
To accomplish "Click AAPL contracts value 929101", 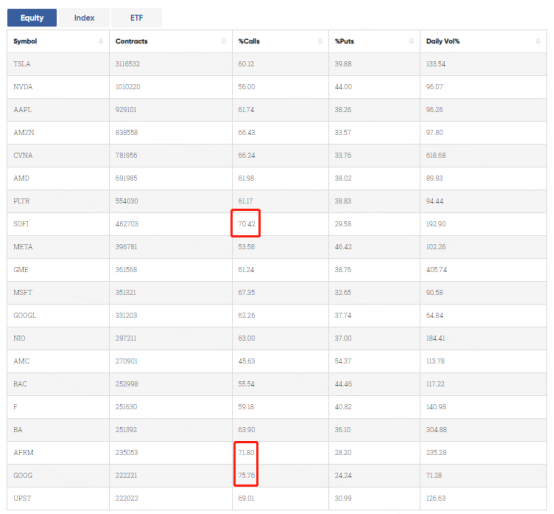I will point(126,110).
